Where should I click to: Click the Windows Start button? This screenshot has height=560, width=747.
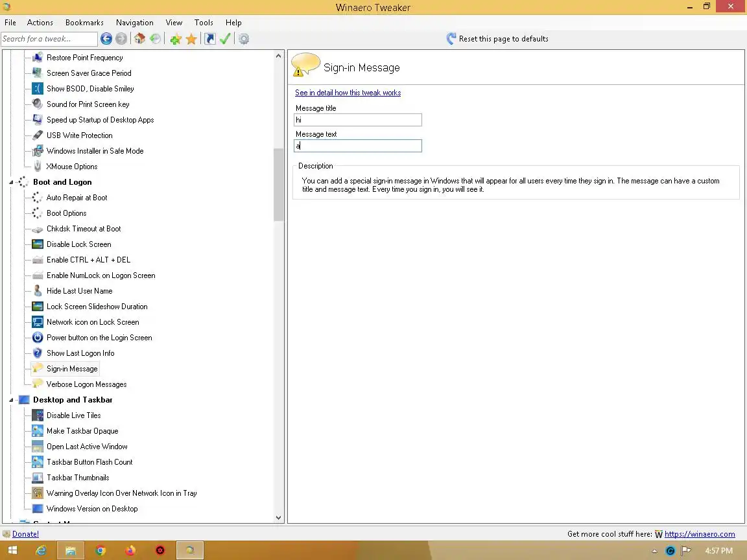[12, 550]
